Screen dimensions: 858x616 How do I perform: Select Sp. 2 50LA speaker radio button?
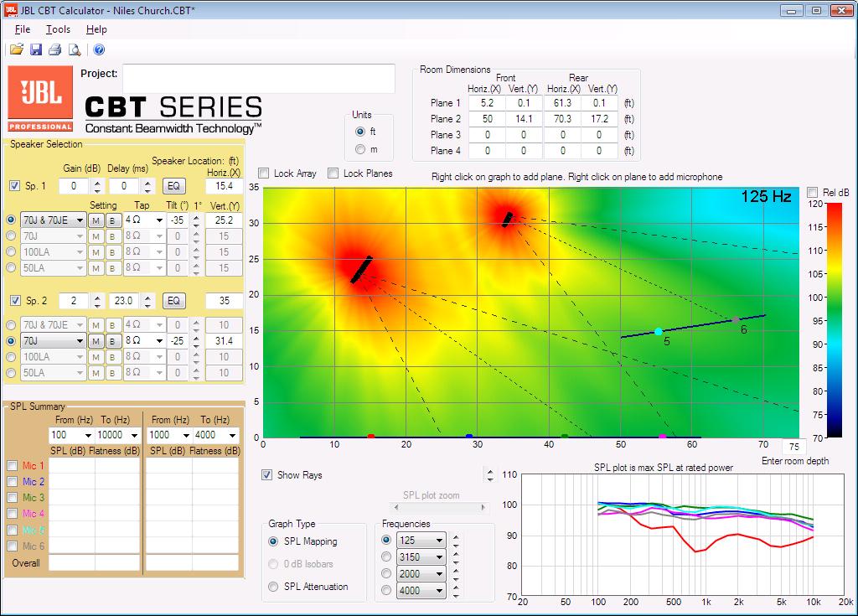pos(11,373)
